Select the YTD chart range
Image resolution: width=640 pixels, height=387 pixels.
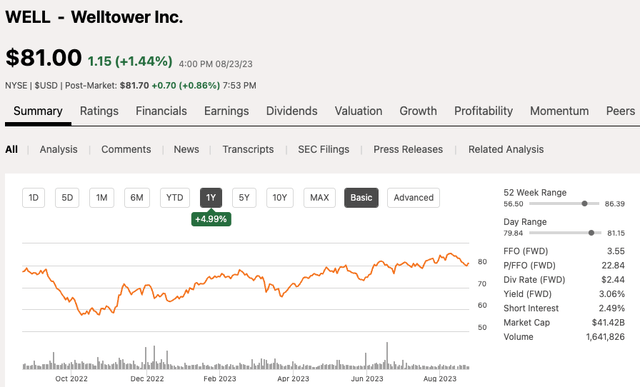175,198
